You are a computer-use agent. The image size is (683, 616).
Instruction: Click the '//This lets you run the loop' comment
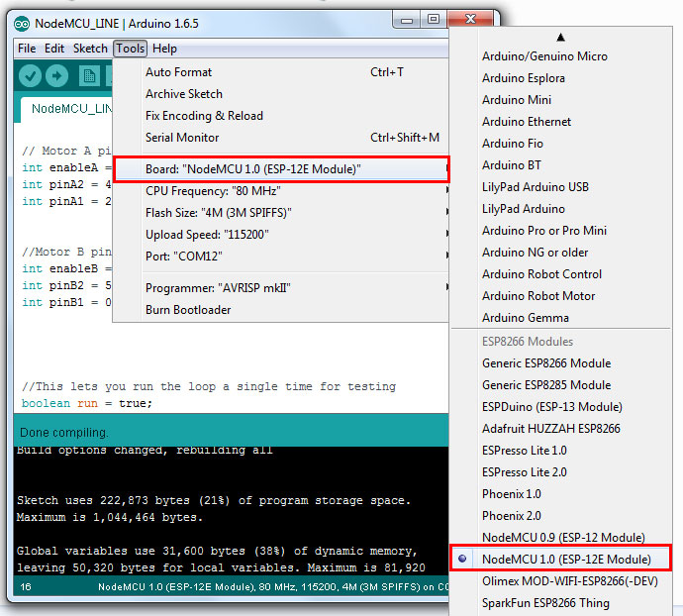tap(209, 386)
